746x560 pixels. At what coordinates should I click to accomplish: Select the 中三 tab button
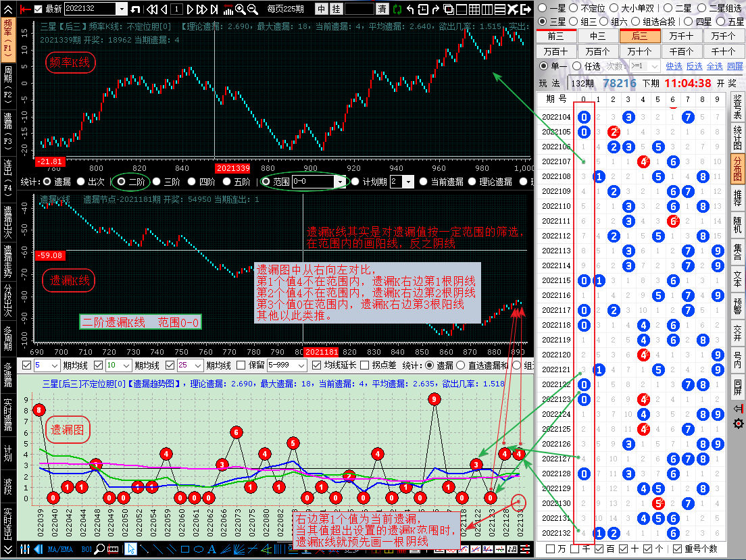(x=597, y=36)
